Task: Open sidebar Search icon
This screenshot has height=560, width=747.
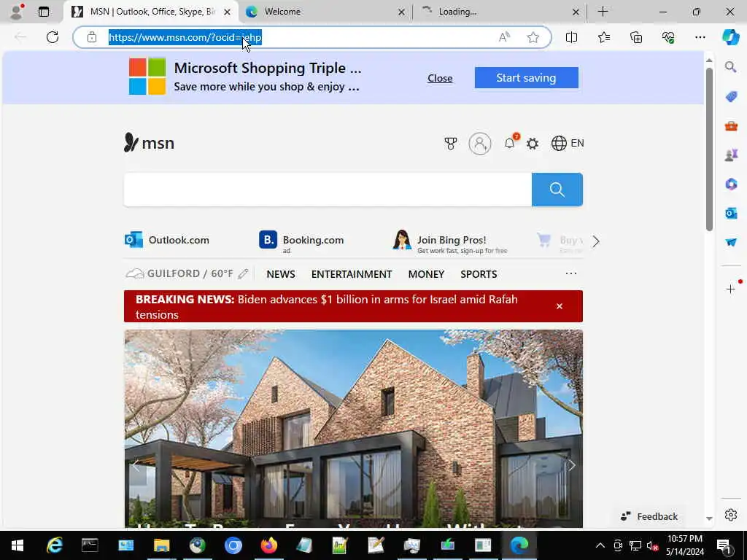Action: click(x=731, y=67)
